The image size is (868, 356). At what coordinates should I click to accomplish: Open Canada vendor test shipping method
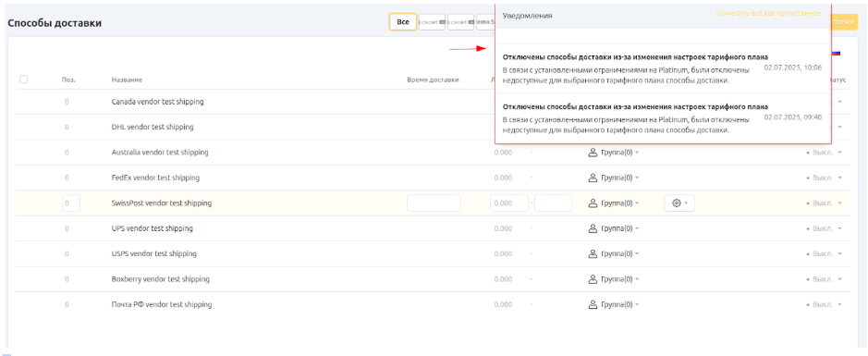pos(157,102)
